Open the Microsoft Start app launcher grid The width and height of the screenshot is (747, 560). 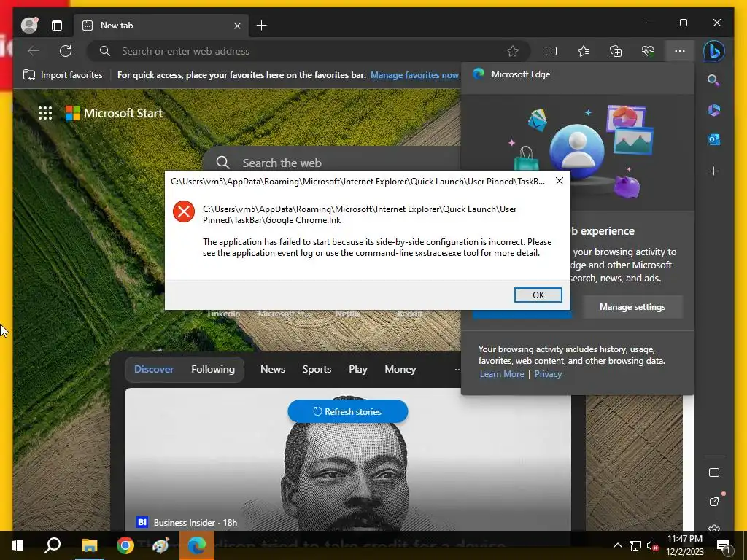[x=45, y=113]
